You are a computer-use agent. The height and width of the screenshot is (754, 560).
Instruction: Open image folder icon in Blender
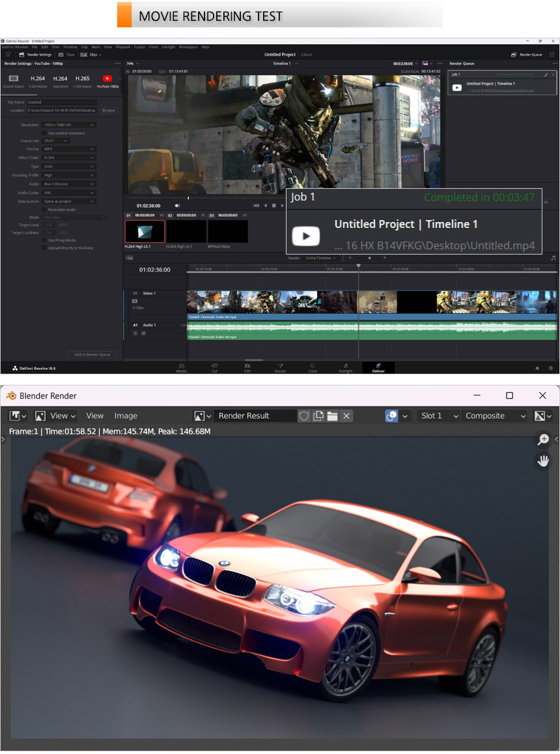coord(332,416)
